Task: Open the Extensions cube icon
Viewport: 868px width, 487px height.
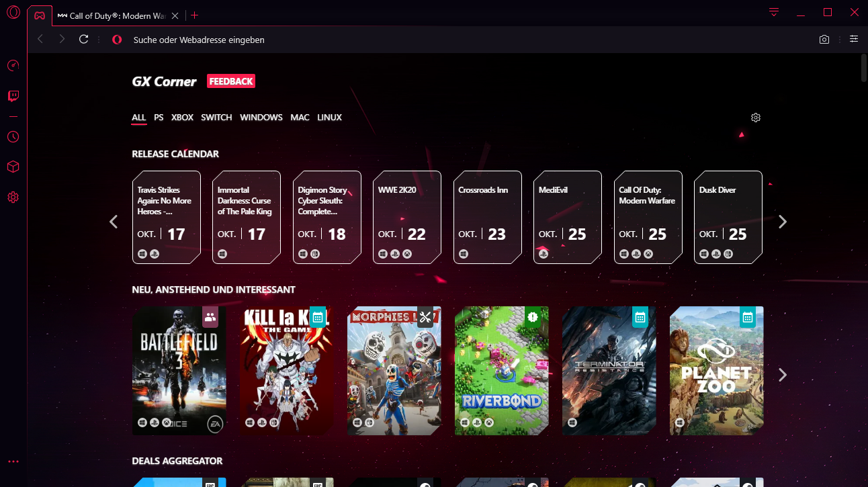Action: tap(13, 167)
